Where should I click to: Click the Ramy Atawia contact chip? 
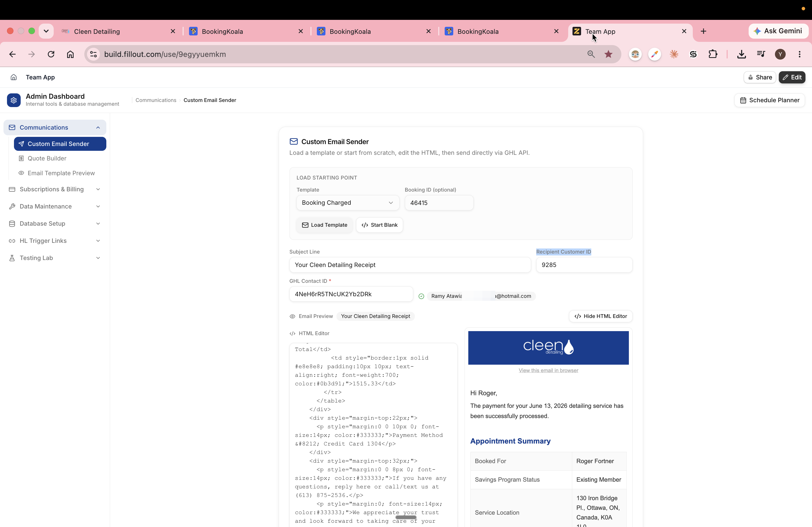[x=481, y=296]
